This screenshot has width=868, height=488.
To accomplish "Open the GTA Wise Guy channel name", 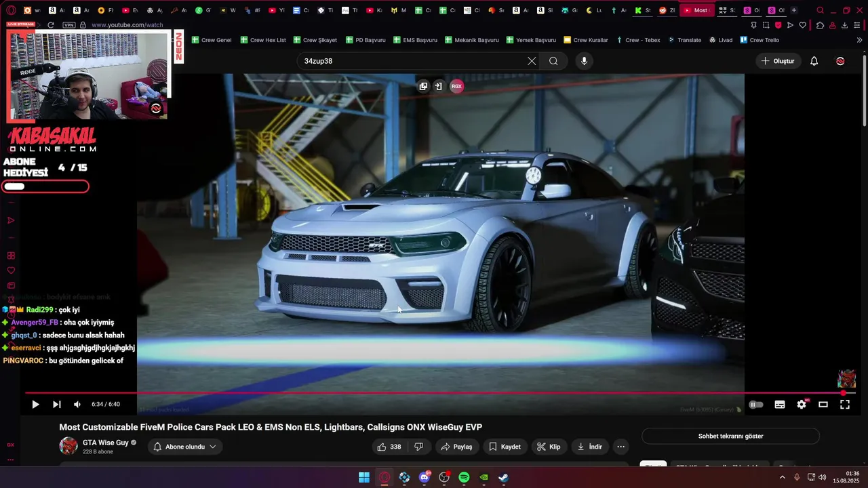I will tap(105, 443).
